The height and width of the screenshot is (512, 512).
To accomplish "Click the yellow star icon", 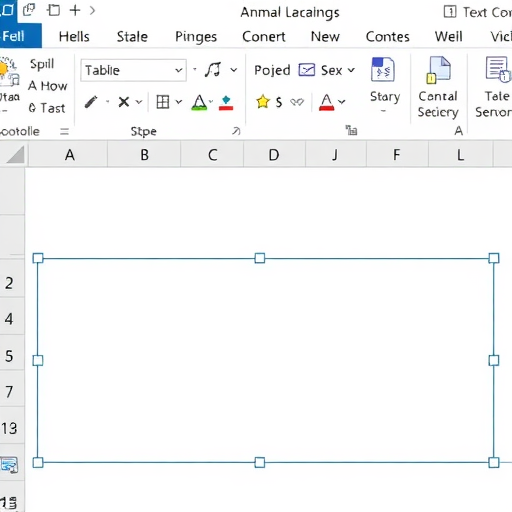I will [x=263, y=102].
